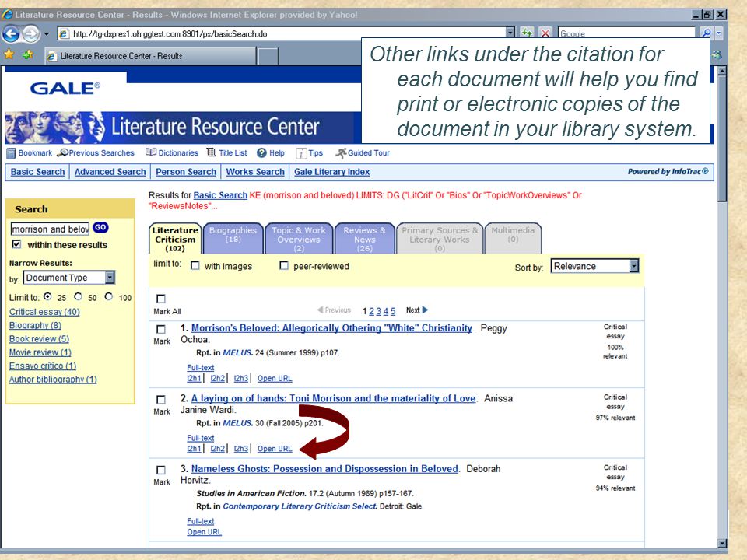747x560 pixels.
Task: Click the browser Forward arrow
Action: tap(31, 33)
